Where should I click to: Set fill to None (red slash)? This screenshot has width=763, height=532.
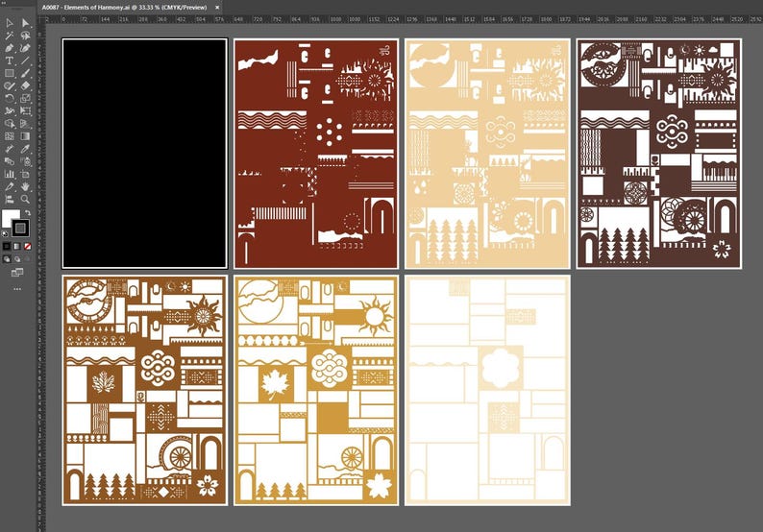28,247
